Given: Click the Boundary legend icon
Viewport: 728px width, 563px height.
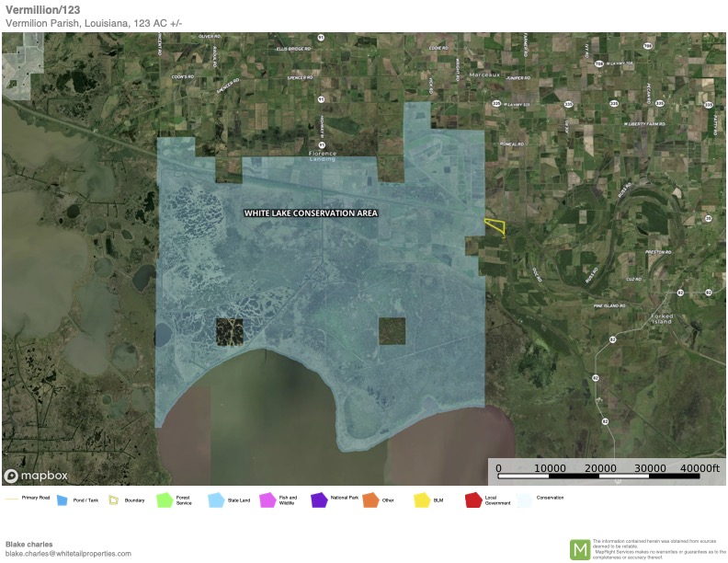Looking at the screenshot, I should [115, 500].
